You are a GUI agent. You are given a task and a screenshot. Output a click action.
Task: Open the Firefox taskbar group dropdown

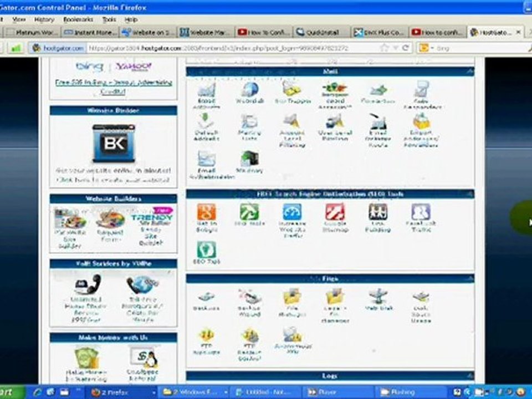click(154, 392)
